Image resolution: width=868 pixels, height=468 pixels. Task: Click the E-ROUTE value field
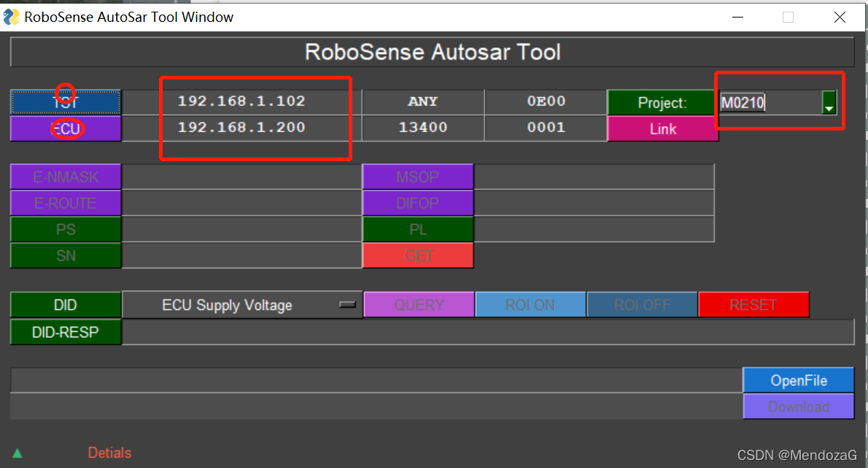click(241, 203)
